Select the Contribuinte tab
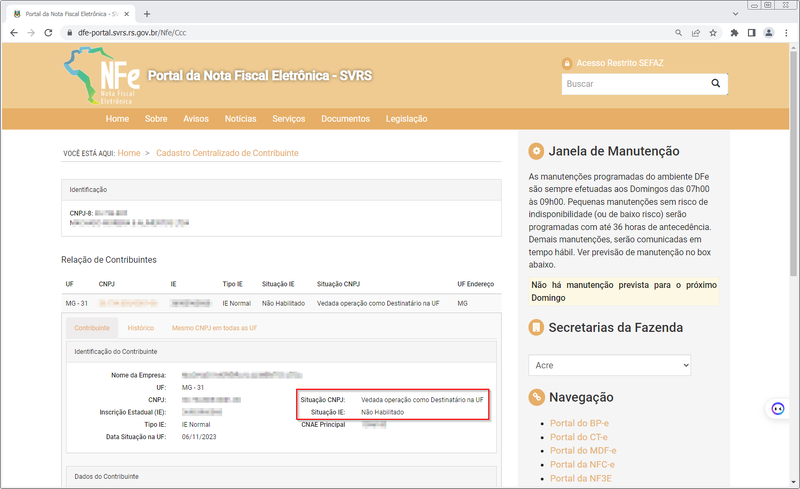The width and height of the screenshot is (800, 489). point(92,328)
